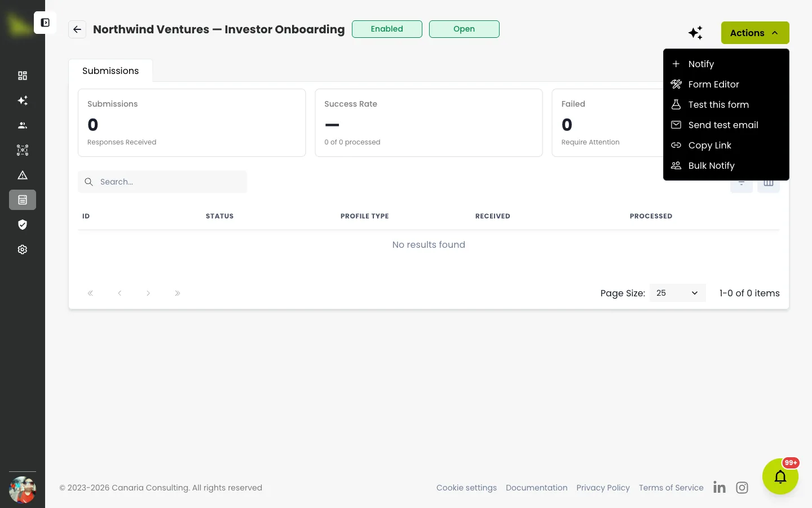Open the shield check icon in sidebar

(23, 225)
